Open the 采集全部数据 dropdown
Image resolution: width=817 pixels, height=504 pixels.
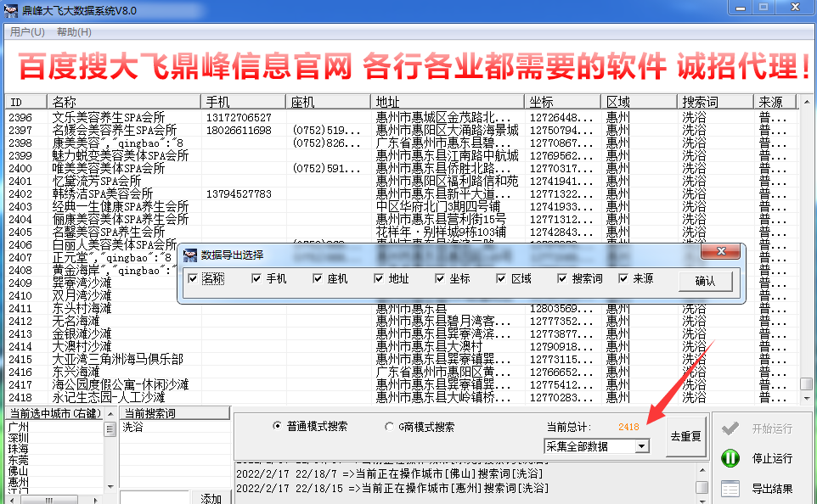(x=641, y=445)
